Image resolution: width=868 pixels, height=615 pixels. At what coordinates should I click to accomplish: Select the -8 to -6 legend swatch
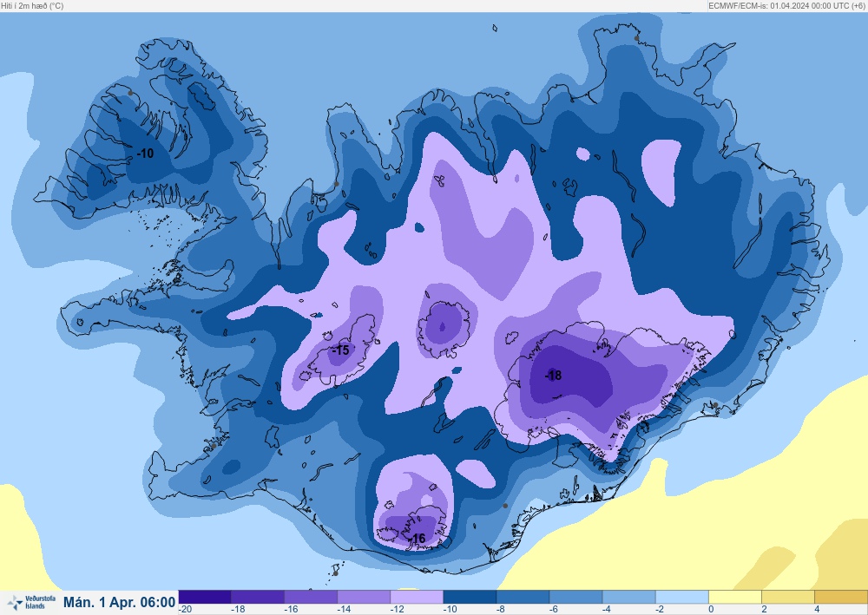523,597
